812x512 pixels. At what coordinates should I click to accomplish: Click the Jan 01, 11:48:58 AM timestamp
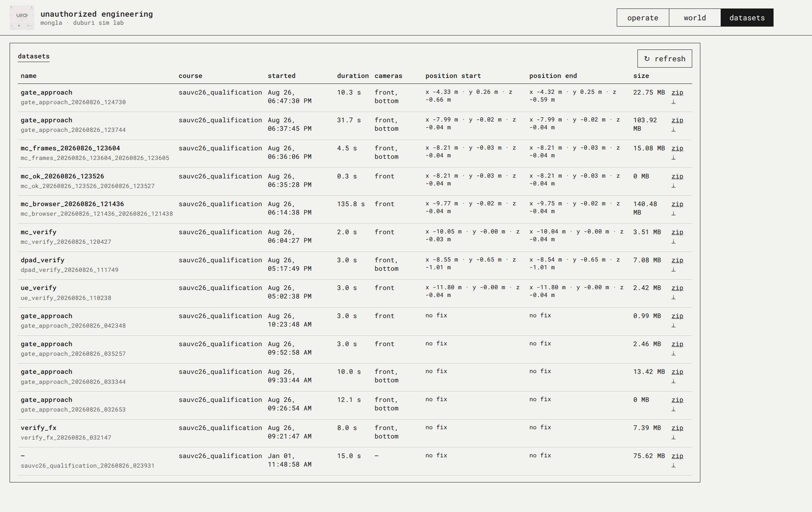(x=290, y=460)
